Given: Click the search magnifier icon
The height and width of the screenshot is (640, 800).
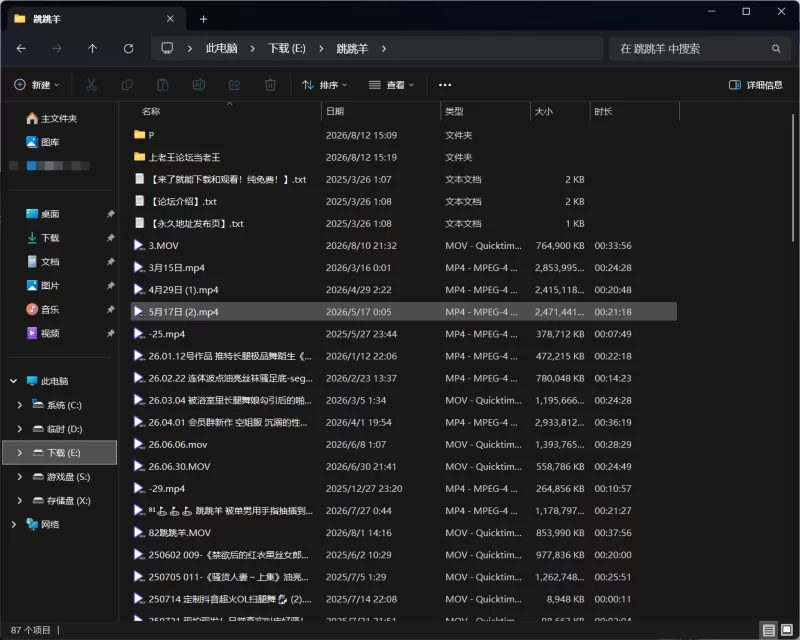Looking at the screenshot, I should 776,48.
